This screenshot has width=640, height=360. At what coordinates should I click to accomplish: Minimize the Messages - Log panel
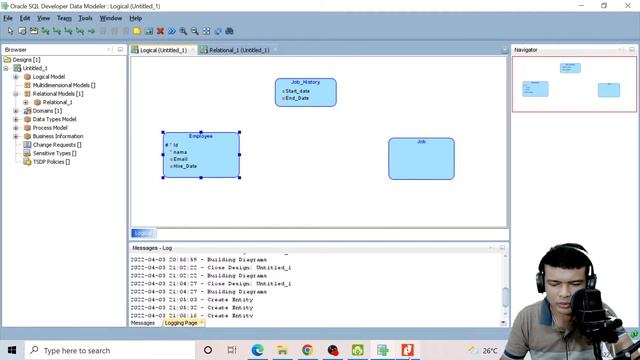[502, 248]
